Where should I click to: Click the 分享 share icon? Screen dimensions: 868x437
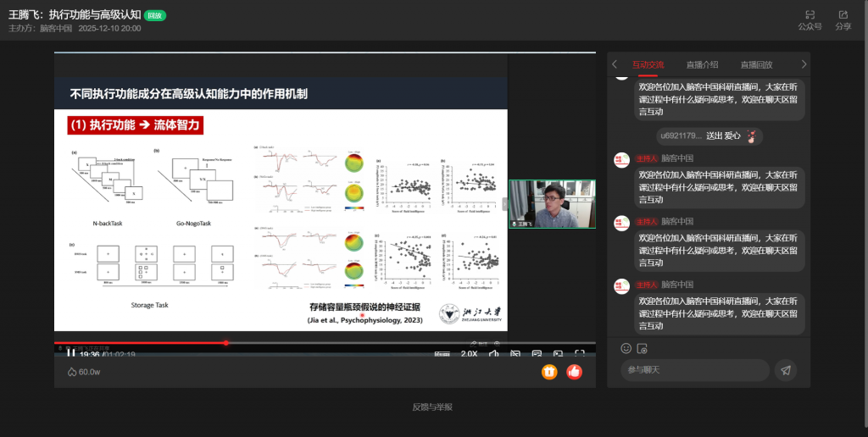pyautogui.click(x=843, y=19)
